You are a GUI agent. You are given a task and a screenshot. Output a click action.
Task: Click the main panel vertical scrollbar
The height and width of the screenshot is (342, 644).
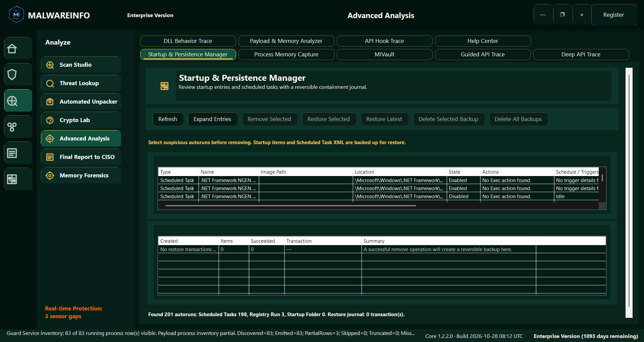(629, 191)
